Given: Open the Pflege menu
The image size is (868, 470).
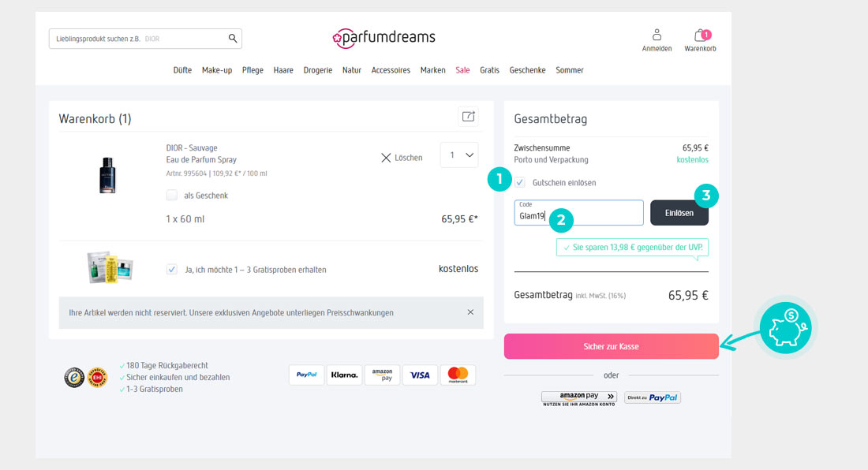Looking at the screenshot, I should click(x=253, y=70).
